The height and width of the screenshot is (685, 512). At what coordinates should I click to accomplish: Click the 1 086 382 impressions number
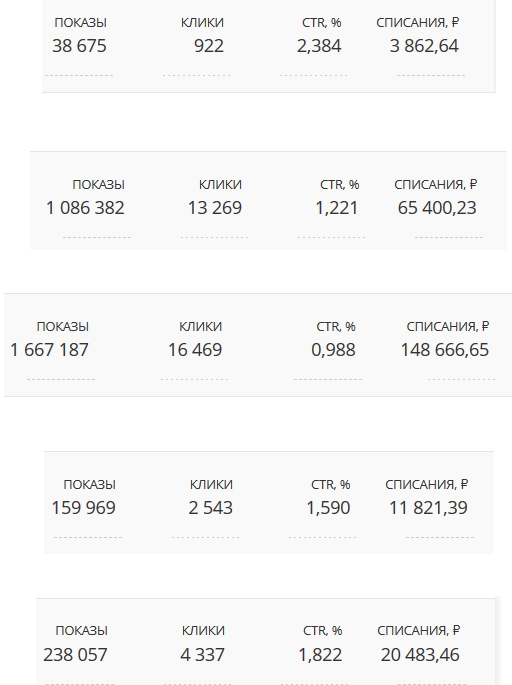[x=85, y=208]
